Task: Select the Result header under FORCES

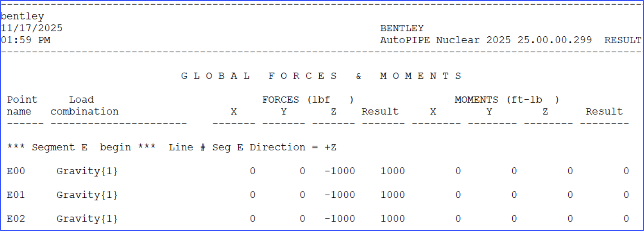Action: [x=380, y=111]
